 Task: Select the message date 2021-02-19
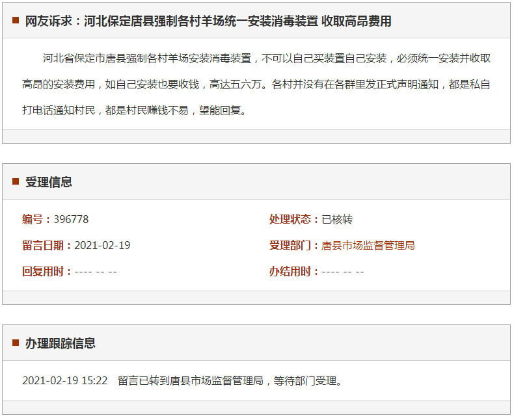pyautogui.click(x=102, y=245)
